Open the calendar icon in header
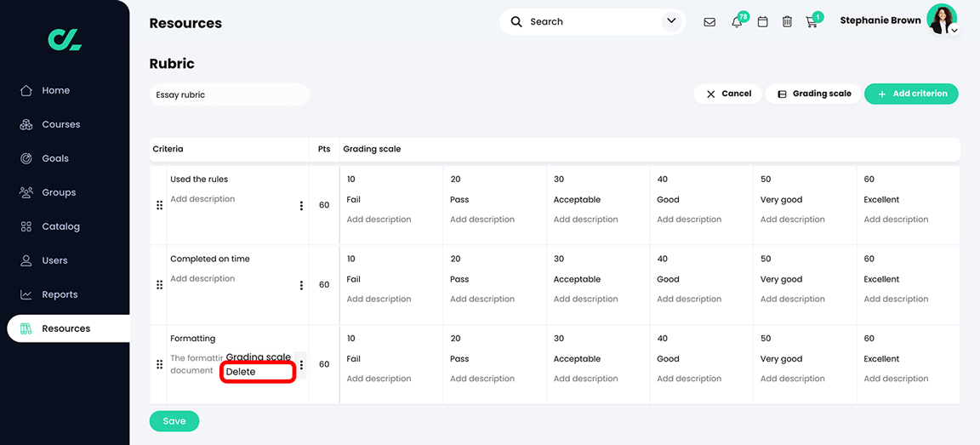Screen dimensions: 980x445 [x=762, y=22]
